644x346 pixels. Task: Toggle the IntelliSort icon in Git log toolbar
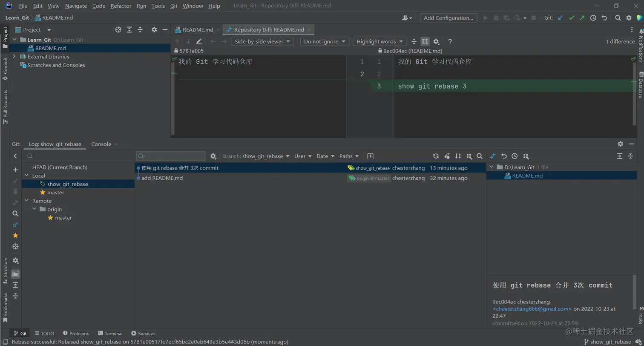pos(458,156)
